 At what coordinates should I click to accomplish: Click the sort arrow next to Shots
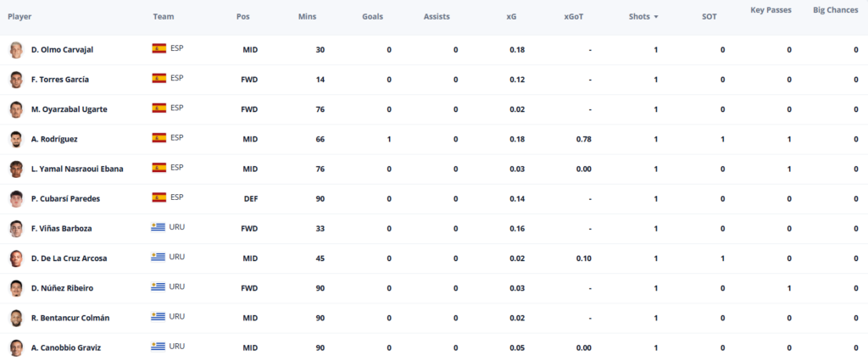[x=656, y=17]
